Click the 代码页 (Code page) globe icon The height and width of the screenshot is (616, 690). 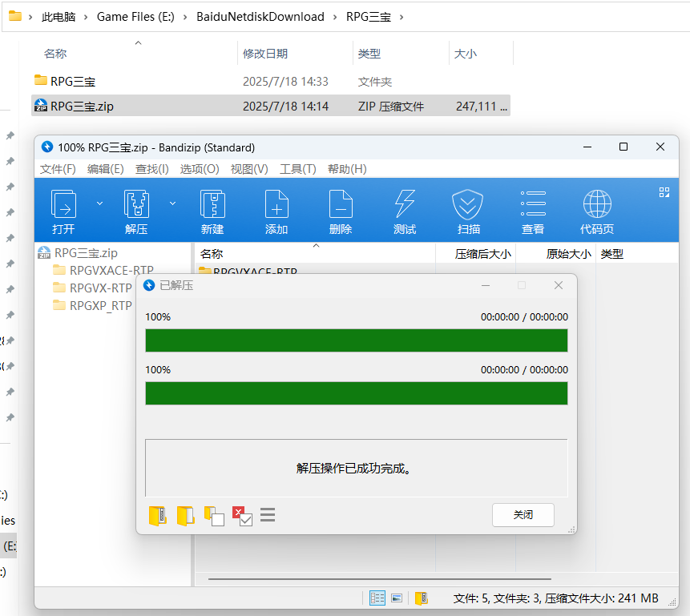(597, 203)
